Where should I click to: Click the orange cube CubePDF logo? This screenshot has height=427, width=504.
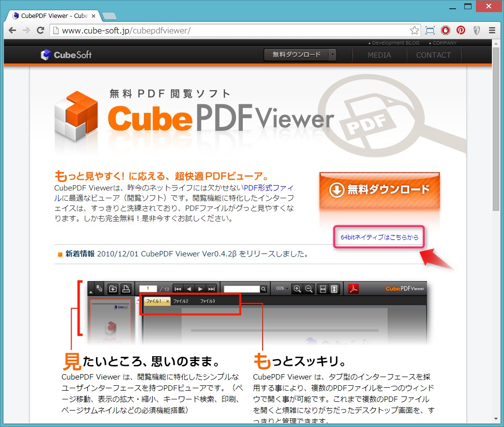click(77, 116)
